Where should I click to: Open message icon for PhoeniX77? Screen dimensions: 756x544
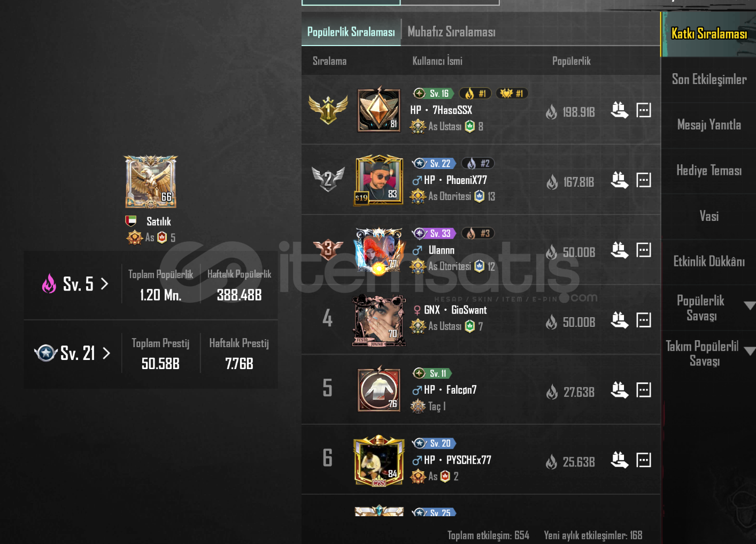point(644,180)
